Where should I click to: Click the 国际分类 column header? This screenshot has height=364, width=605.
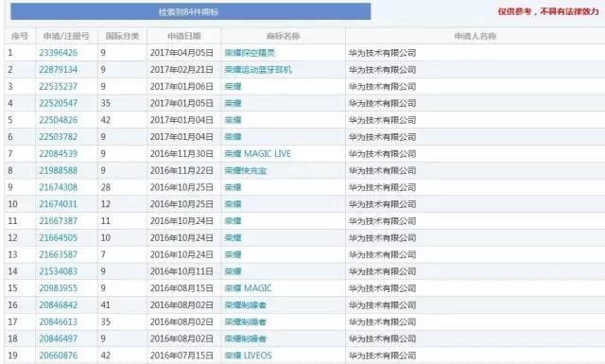122,36
